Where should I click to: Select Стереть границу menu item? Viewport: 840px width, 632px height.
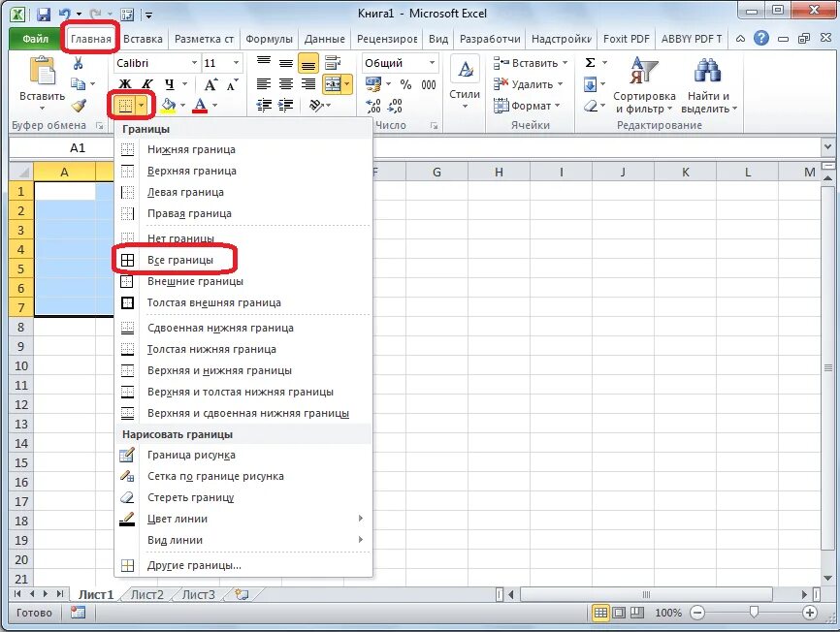click(x=243, y=497)
